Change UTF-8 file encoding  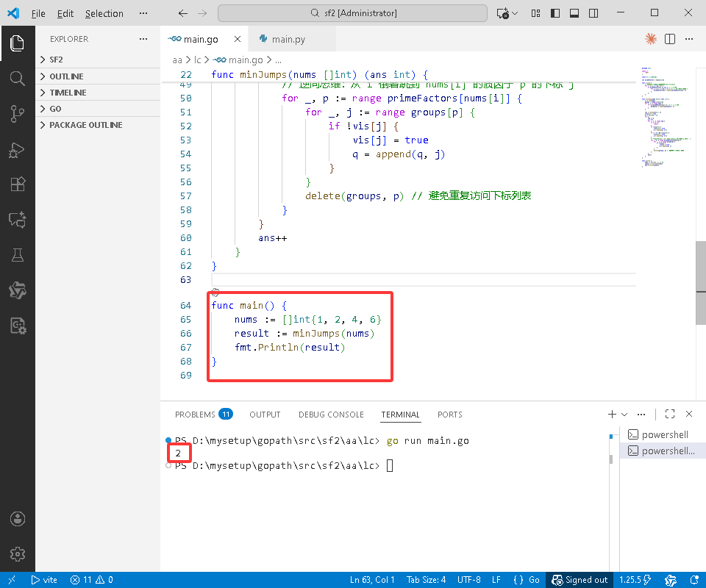click(468, 580)
